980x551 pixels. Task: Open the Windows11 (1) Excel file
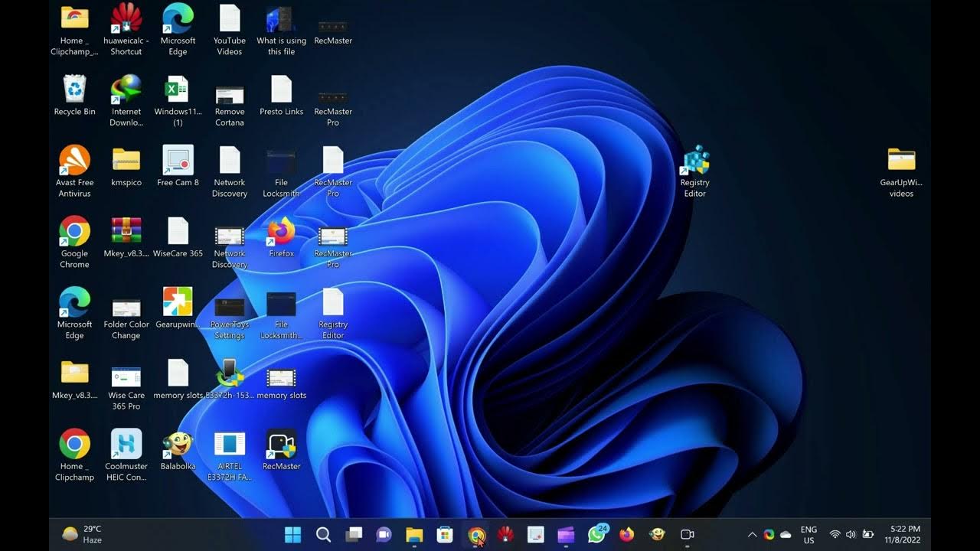[x=178, y=100]
